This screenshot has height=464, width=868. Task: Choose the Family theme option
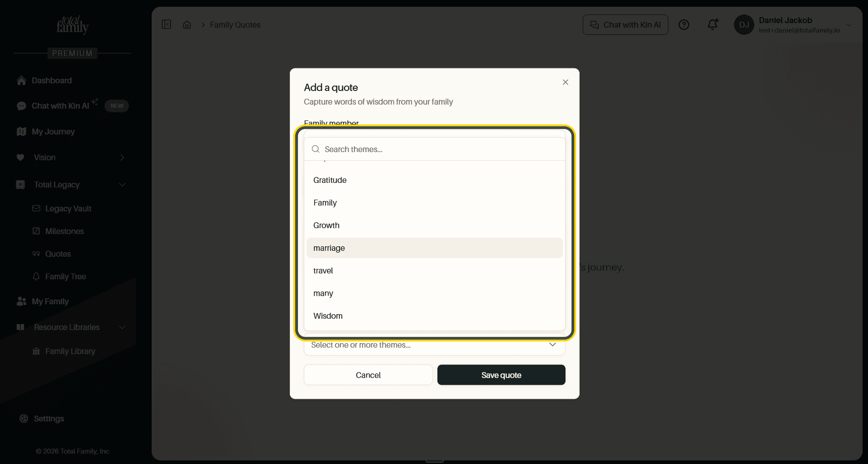(x=434, y=203)
